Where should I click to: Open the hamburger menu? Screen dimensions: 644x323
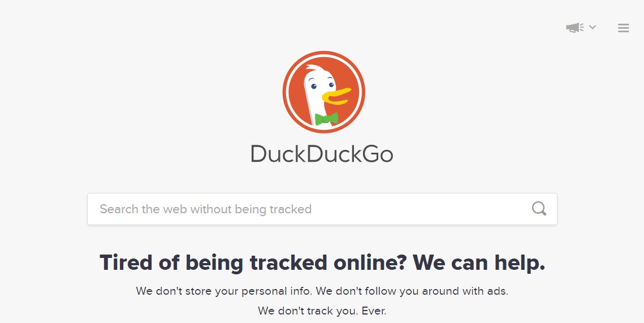(624, 28)
